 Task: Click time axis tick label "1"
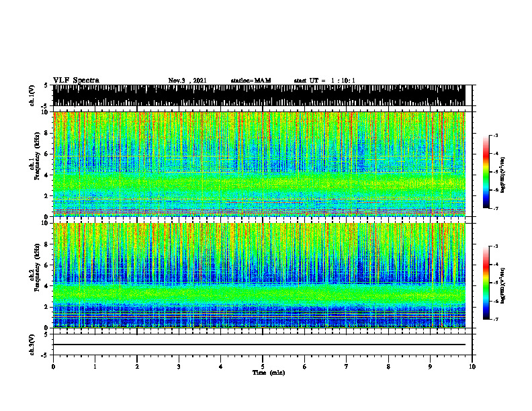pos(95,367)
